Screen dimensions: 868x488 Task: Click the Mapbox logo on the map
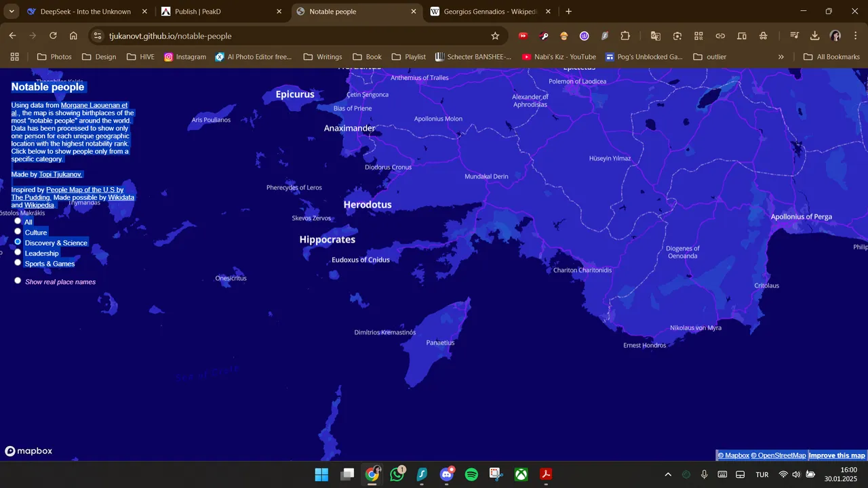tap(28, 451)
